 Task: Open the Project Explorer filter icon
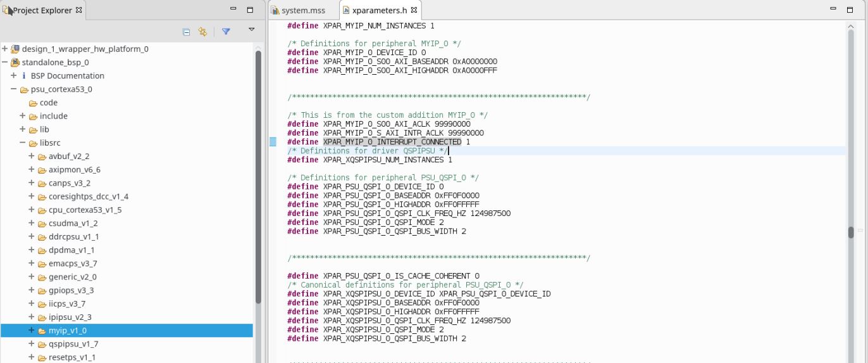(x=226, y=32)
